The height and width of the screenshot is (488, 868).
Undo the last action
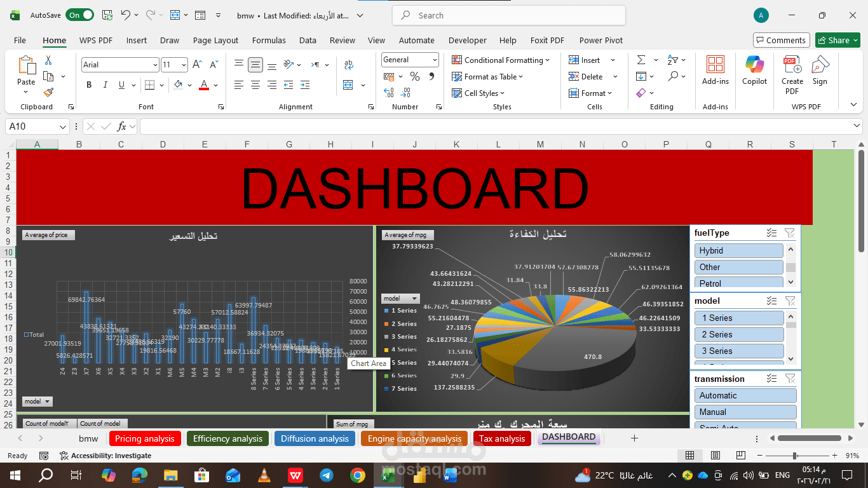126,15
